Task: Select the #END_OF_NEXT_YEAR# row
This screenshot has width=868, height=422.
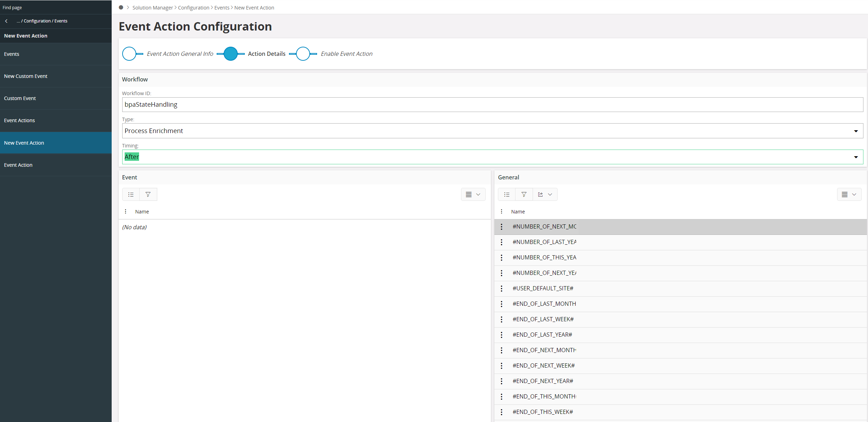Action: pyautogui.click(x=543, y=381)
